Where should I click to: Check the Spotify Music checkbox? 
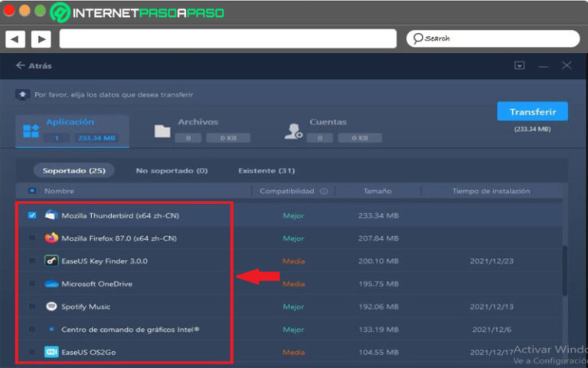coord(32,307)
